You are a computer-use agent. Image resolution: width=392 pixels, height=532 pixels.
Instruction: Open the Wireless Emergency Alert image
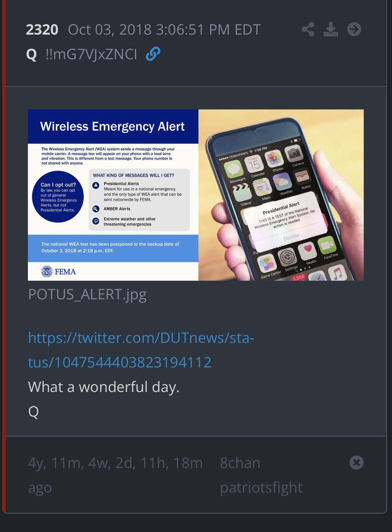(196, 195)
